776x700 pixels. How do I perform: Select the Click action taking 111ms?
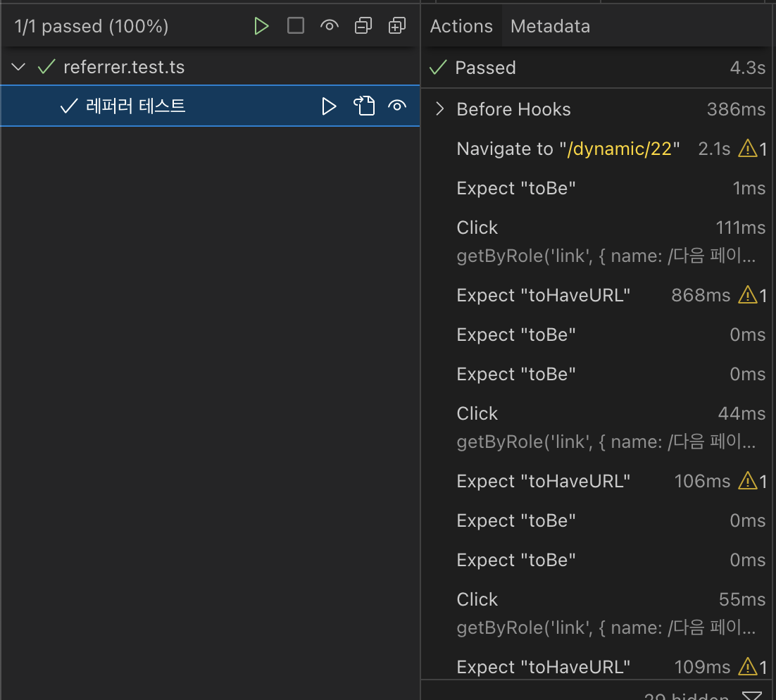(477, 227)
